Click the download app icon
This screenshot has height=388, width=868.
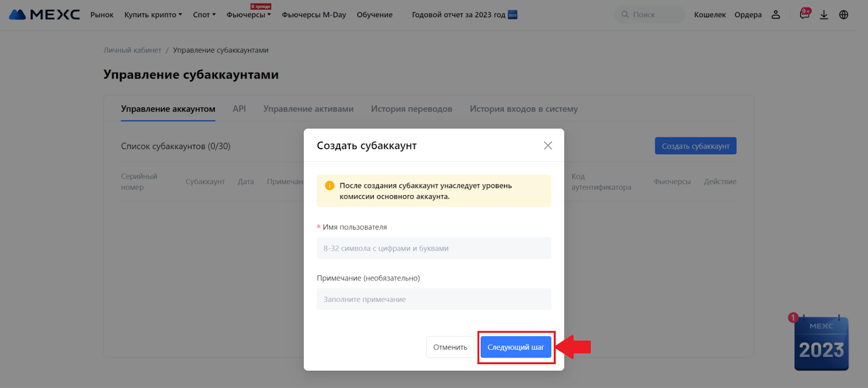click(x=824, y=15)
